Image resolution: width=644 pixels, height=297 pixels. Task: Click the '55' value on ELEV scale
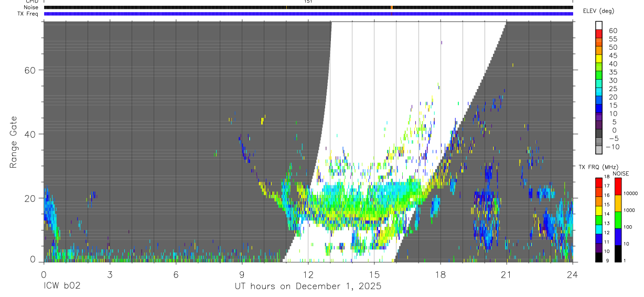(x=612, y=39)
